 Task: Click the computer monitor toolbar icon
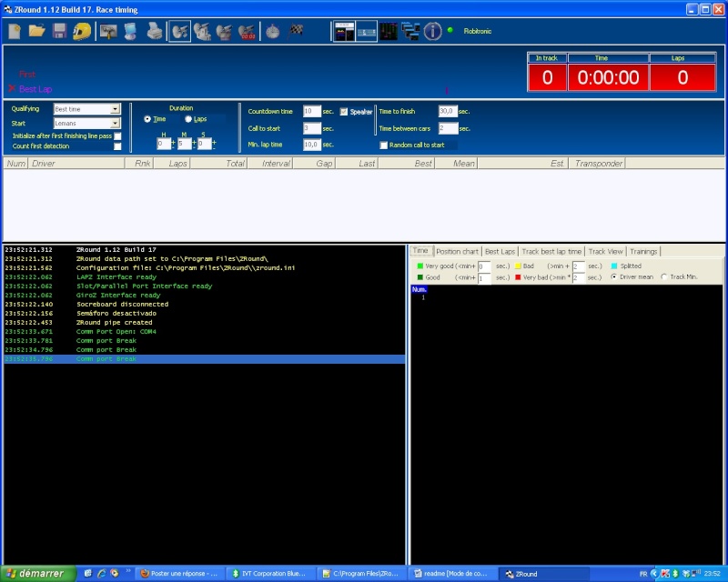click(130, 32)
